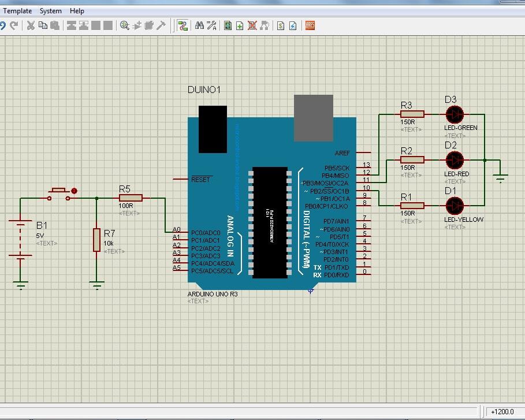Click the 'LED-RED' label
Screen dimensions: 525x420
pyautogui.click(x=457, y=174)
